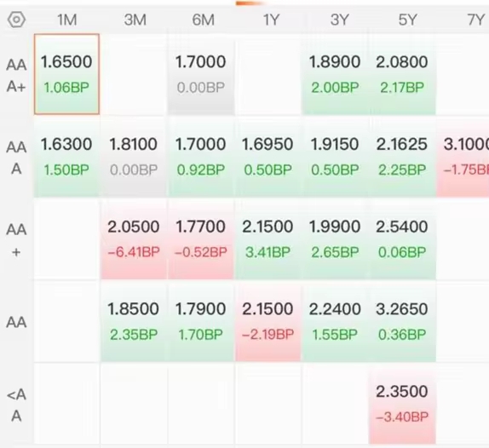
Task: Open the highlighted AAA+ 1M cell 1.6500
Action: (x=66, y=74)
